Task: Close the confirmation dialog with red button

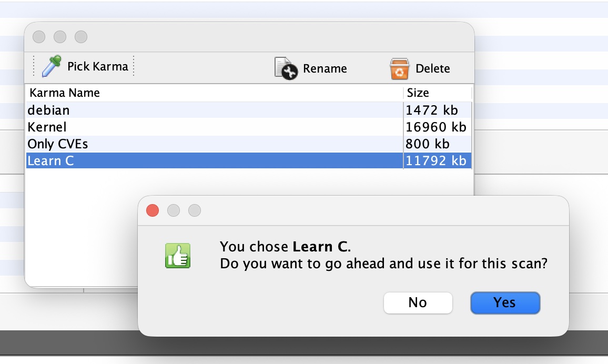Action: [x=153, y=210]
